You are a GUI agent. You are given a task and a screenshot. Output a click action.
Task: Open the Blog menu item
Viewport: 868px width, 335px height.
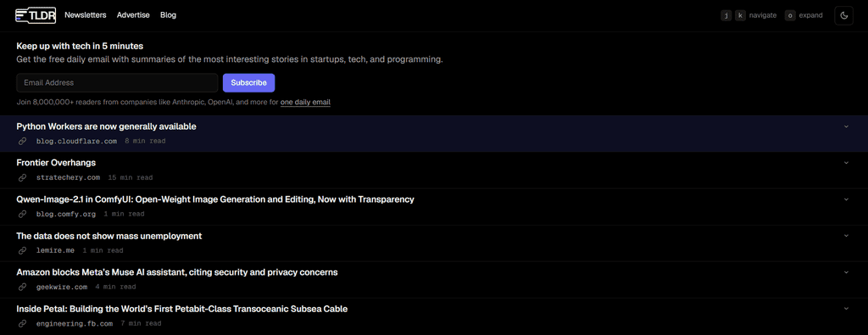tap(169, 15)
